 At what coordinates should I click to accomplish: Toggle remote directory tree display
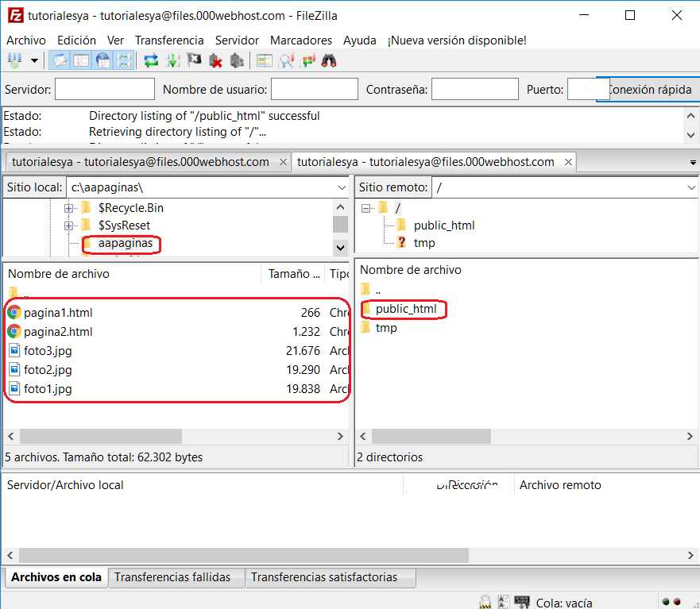[x=103, y=60]
